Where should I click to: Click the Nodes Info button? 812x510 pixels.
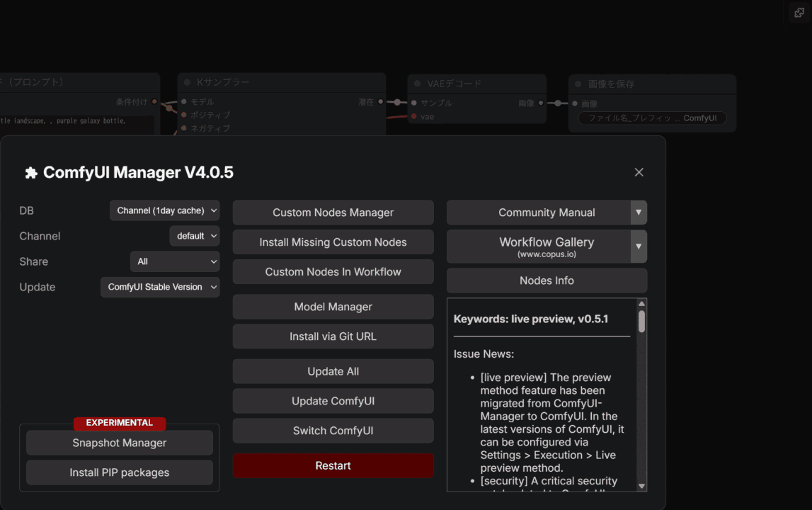[x=547, y=280]
